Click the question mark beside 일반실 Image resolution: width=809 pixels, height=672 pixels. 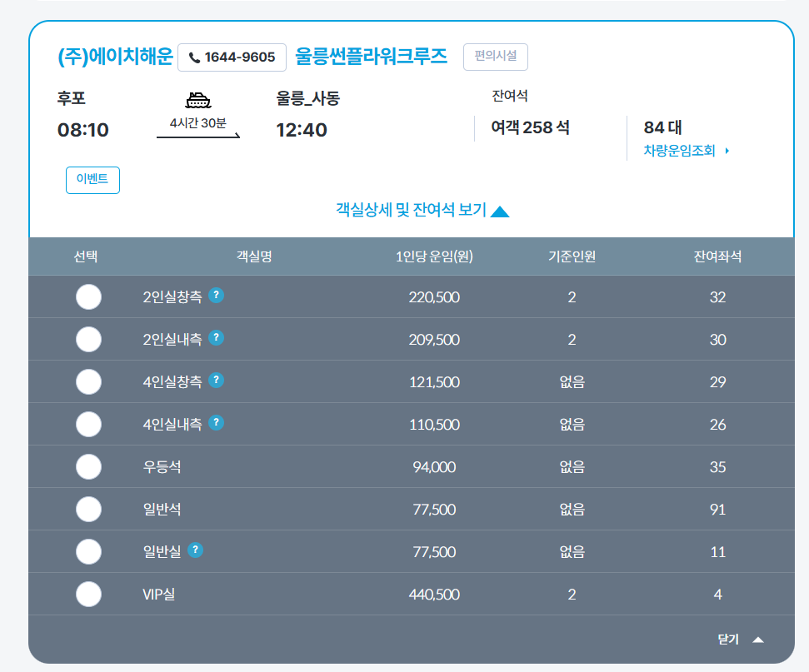coord(195,550)
